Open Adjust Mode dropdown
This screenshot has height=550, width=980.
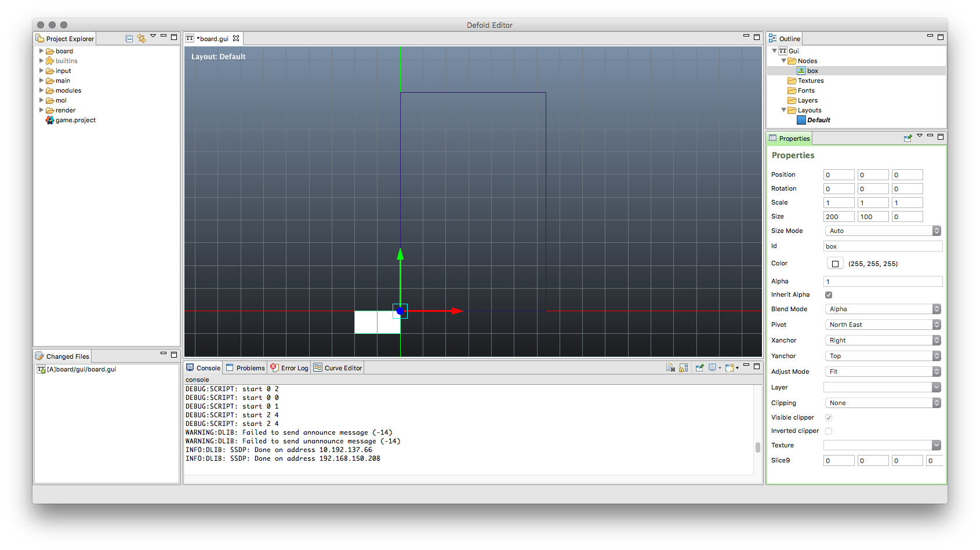click(x=883, y=371)
